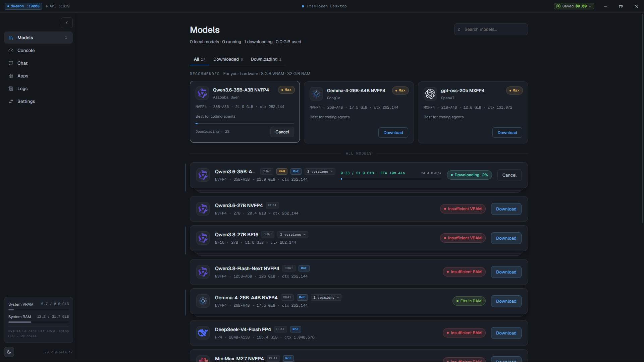
Task: Click the Apps grid icon
Action: [11, 76]
